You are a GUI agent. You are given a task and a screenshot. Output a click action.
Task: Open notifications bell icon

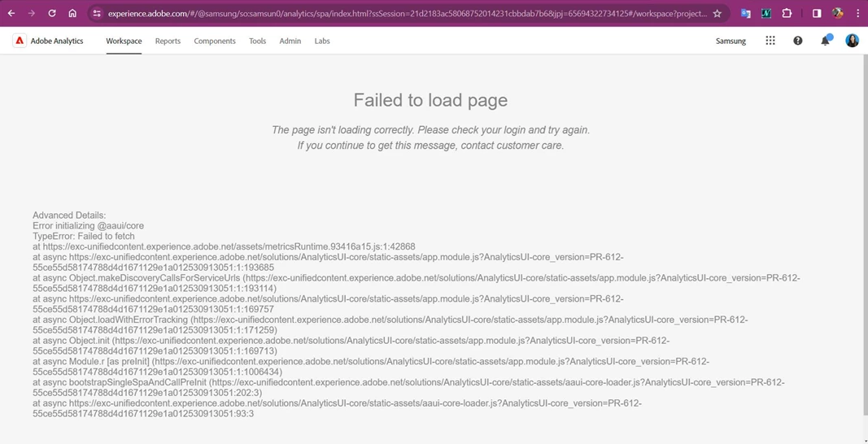coord(826,41)
